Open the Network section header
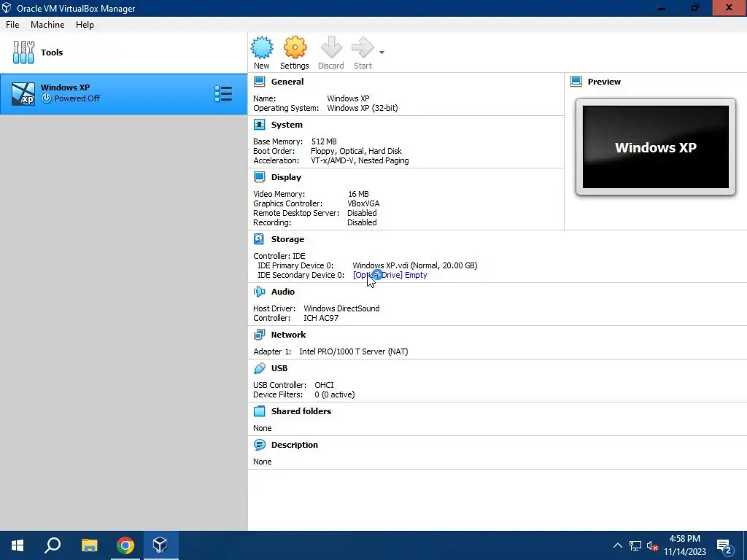The width and height of the screenshot is (747, 560). click(288, 335)
